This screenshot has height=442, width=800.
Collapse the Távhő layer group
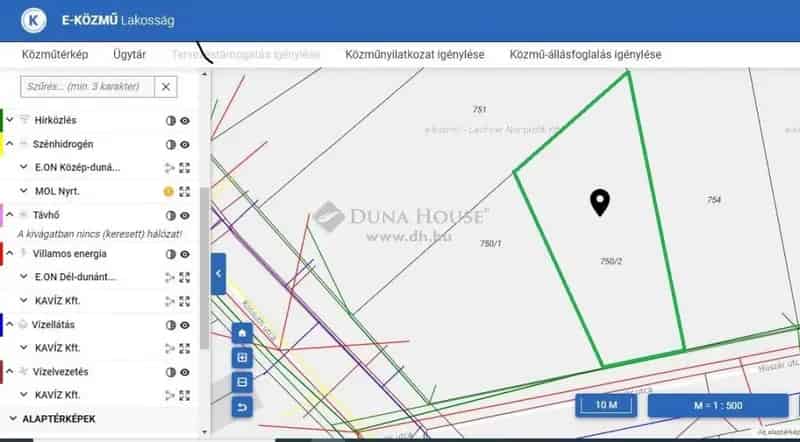pyautogui.click(x=10, y=215)
